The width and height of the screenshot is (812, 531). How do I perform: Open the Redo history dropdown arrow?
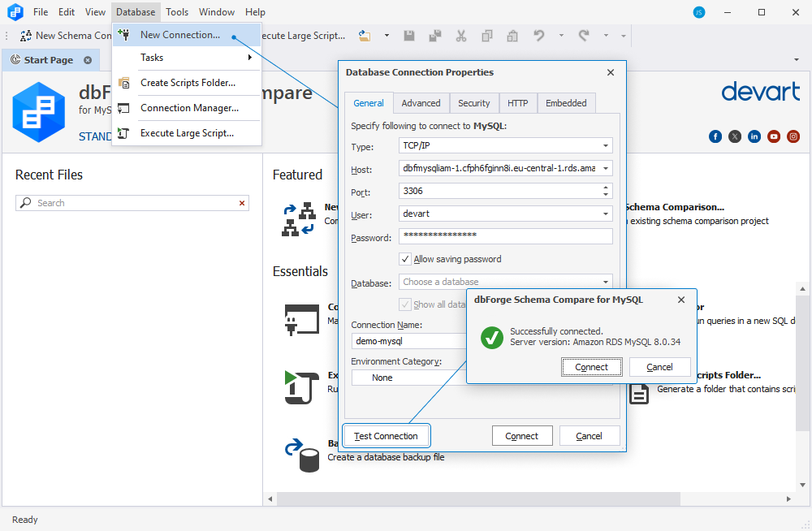606,36
